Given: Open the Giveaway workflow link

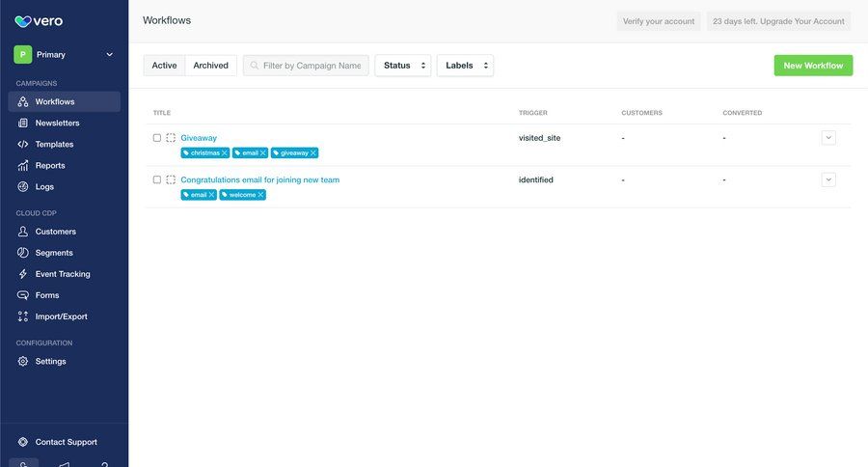Looking at the screenshot, I should [x=199, y=138].
